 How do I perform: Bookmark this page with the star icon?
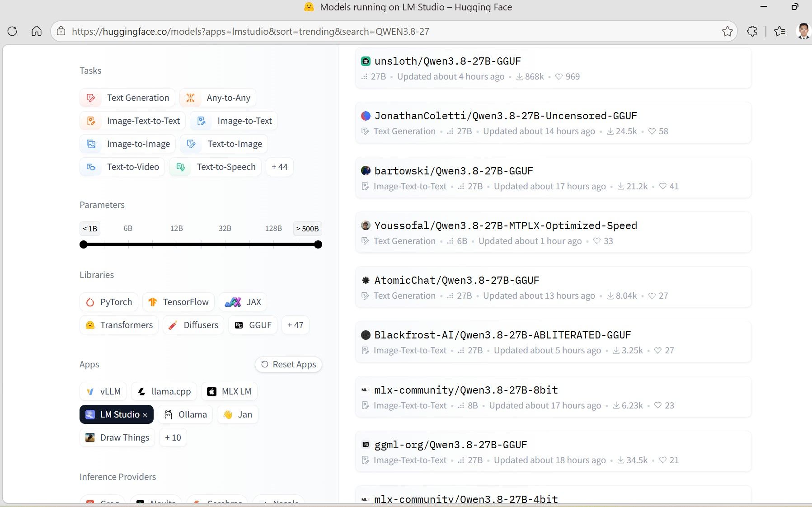(x=728, y=31)
